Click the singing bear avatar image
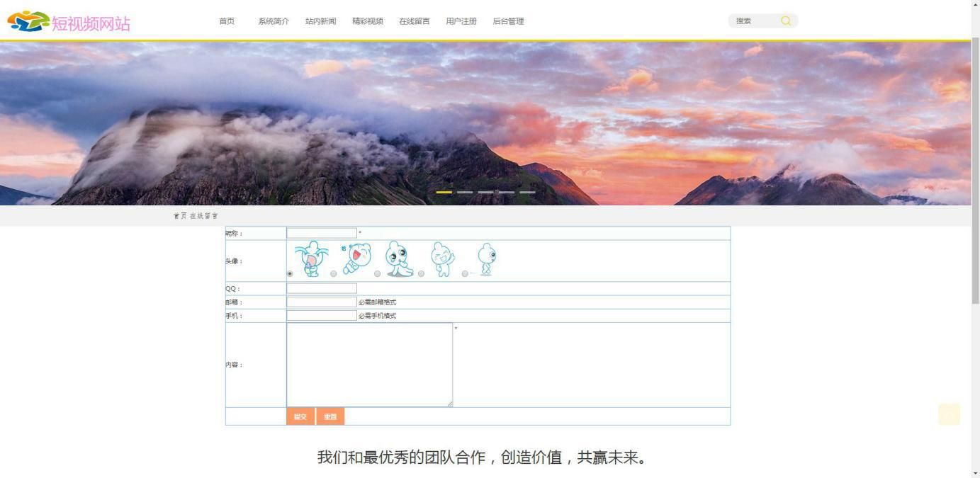Viewport: 980px width, 478px height. (x=356, y=258)
